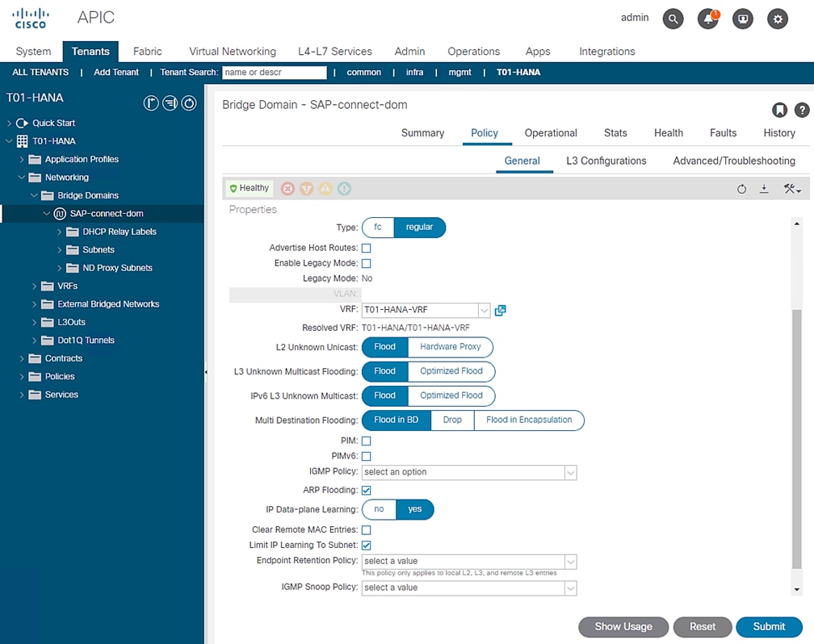Viewport: 814px width, 644px height.
Task: Open the IGMP Policy dropdown
Action: (570, 472)
